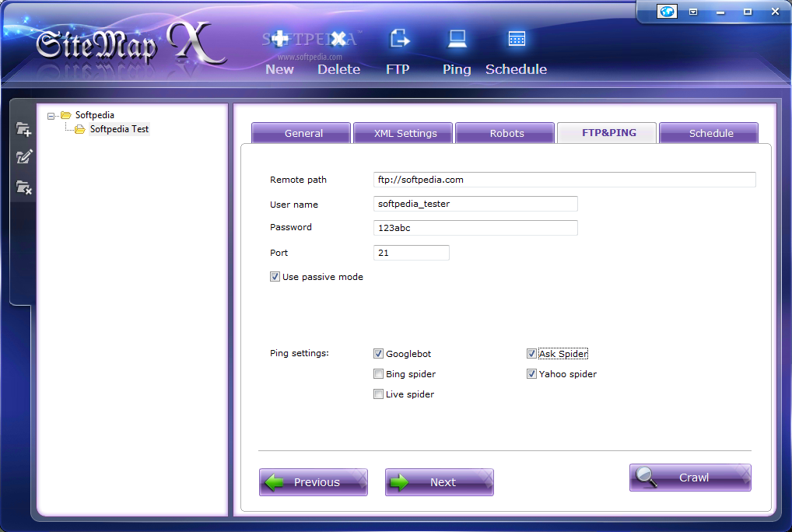Switch to the General tab
This screenshot has height=532, width=792.
coord(301,133)
